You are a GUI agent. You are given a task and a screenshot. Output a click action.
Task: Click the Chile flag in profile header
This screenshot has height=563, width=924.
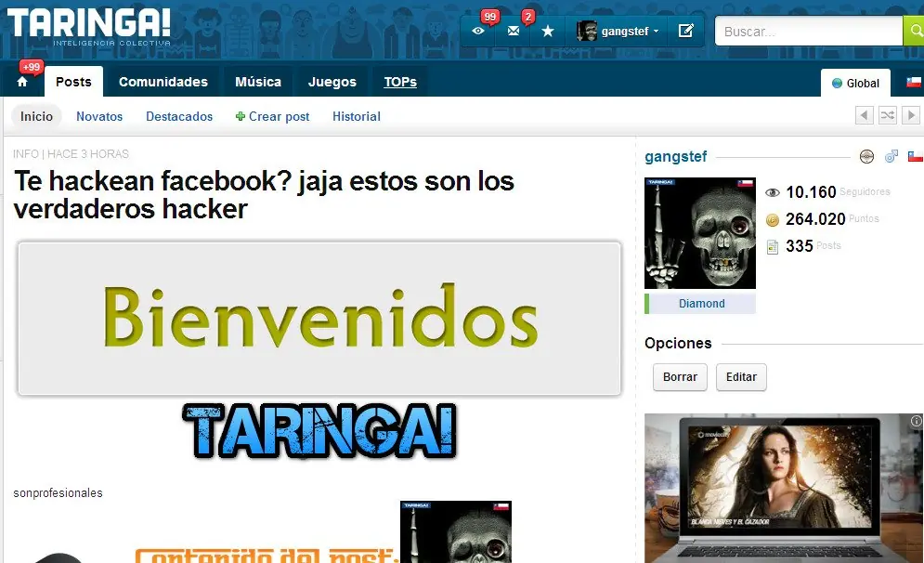pyautogui.click(x=915, y=156)
